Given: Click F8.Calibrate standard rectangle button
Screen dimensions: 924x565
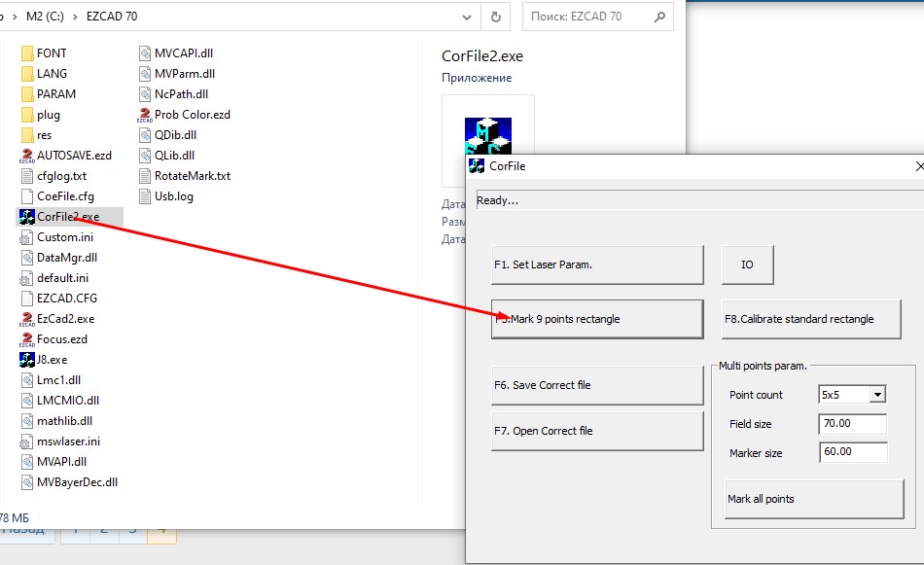Looking at the screenshot, I should (811, 319).
